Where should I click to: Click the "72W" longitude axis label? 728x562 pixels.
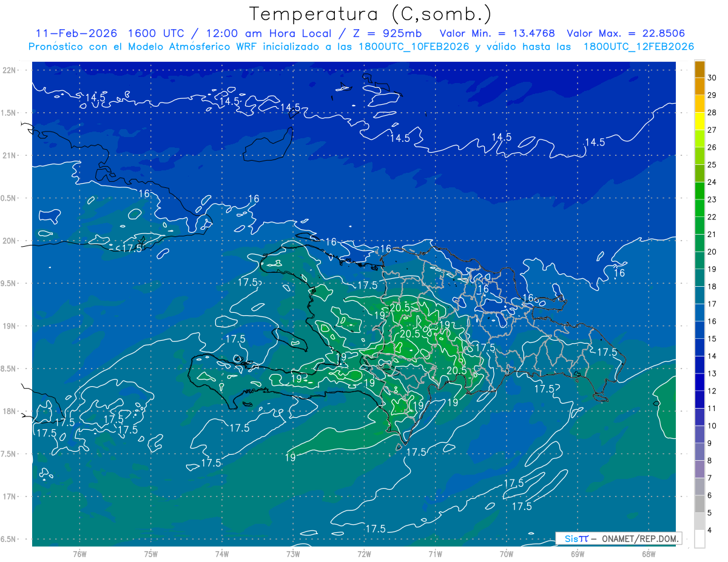(364, 554)
